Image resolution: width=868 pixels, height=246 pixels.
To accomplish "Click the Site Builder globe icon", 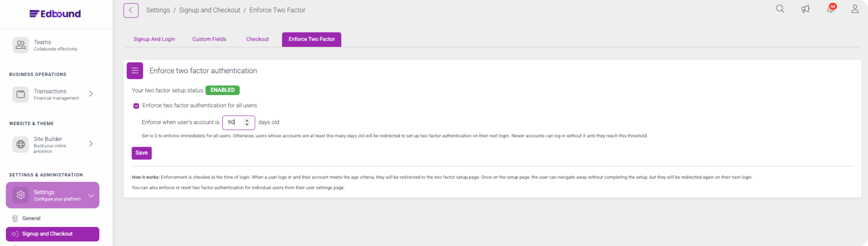I will coord(20,144).
